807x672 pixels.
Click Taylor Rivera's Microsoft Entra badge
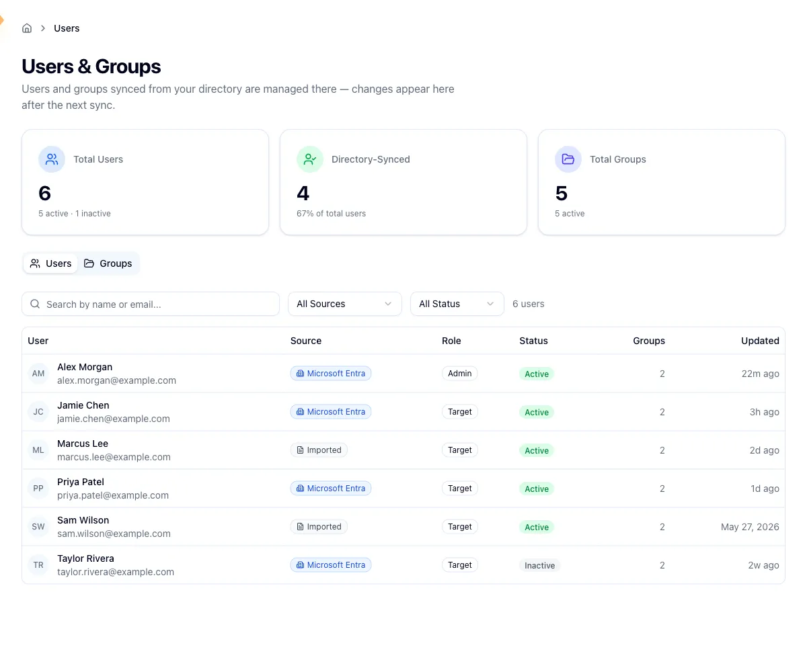pyautogui.click(x=331, y=565)
